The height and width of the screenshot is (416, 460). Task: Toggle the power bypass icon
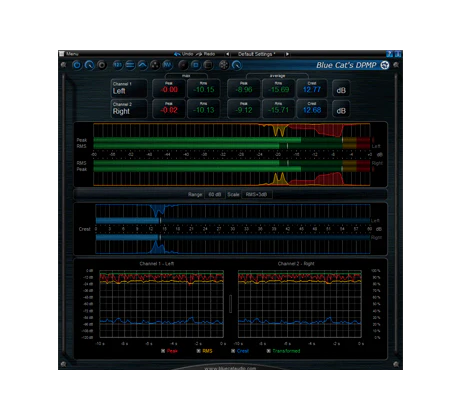(77, 65)
